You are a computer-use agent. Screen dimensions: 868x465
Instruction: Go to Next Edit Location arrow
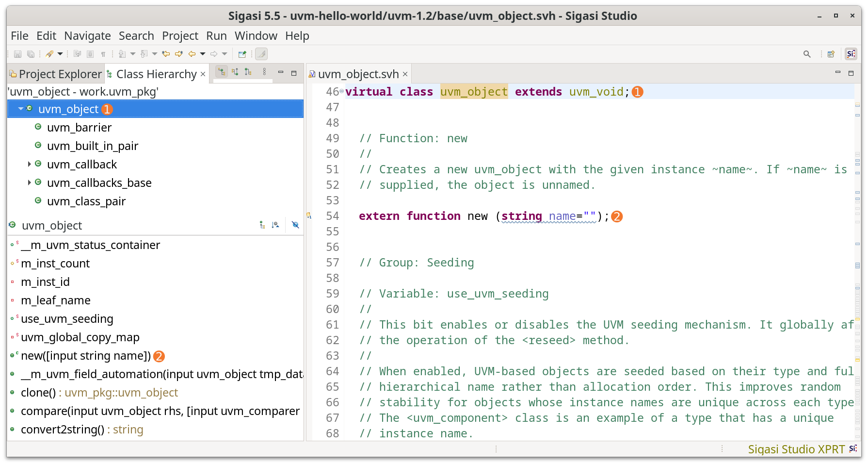pyautogui.click(x=179, y=54)
